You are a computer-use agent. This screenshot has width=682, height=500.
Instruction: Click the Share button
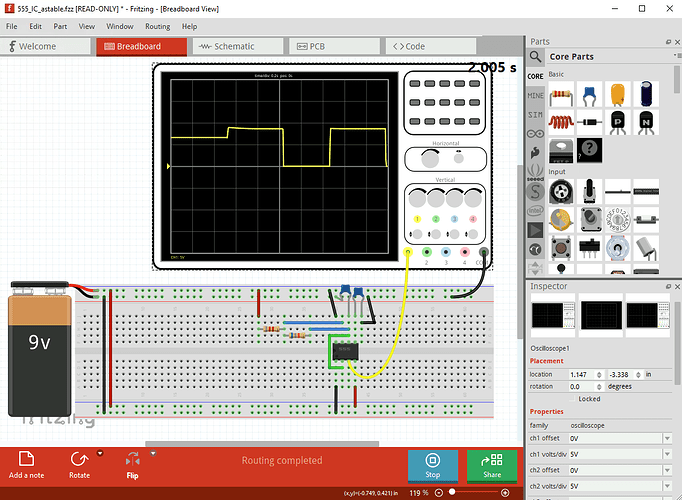tap(492, 466)
